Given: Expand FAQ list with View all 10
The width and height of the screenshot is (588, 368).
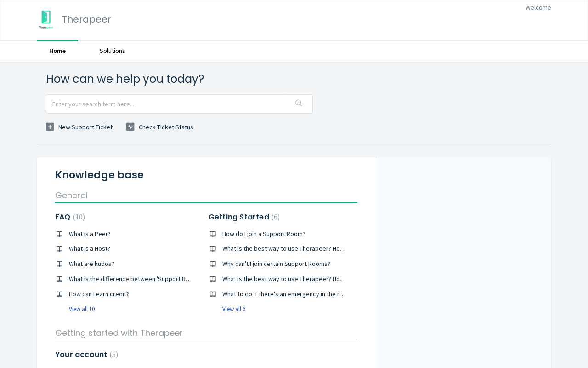Looking at the screenshot, I should (x=82, y=309).
